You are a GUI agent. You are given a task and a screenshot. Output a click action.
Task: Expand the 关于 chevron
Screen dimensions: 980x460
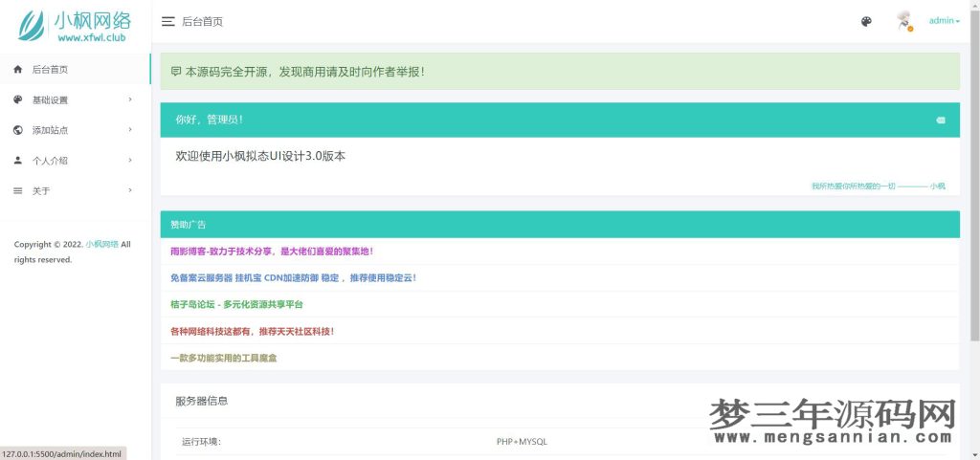[130, 190]
